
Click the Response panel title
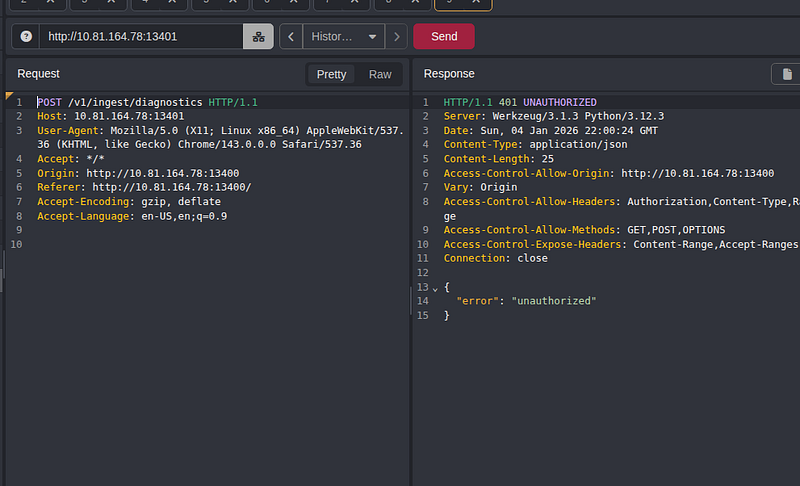pos(449,74)
